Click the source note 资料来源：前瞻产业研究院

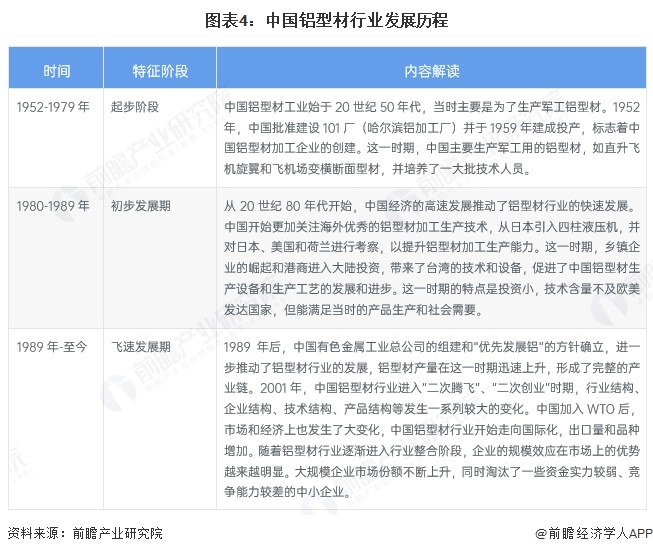pos(85,533)
